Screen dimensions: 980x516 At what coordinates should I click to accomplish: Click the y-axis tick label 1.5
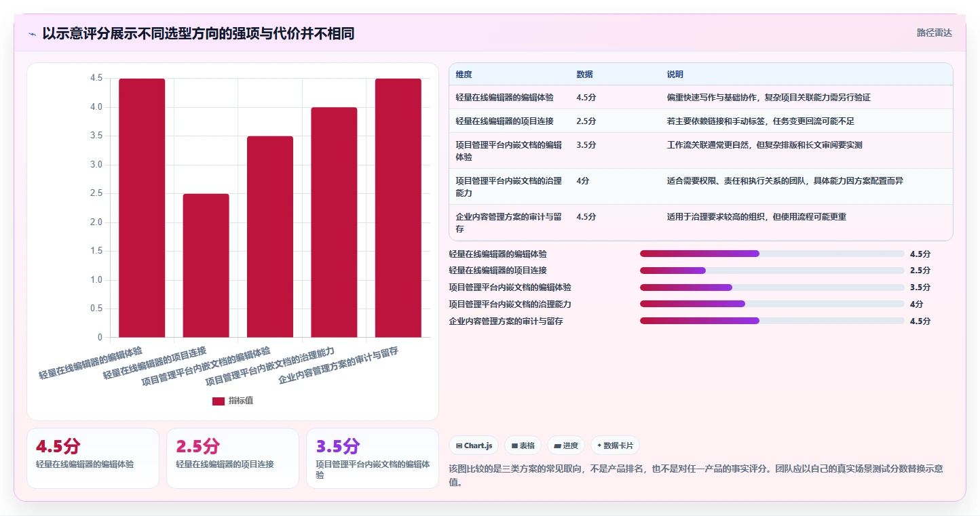click(x=96, y=251)
